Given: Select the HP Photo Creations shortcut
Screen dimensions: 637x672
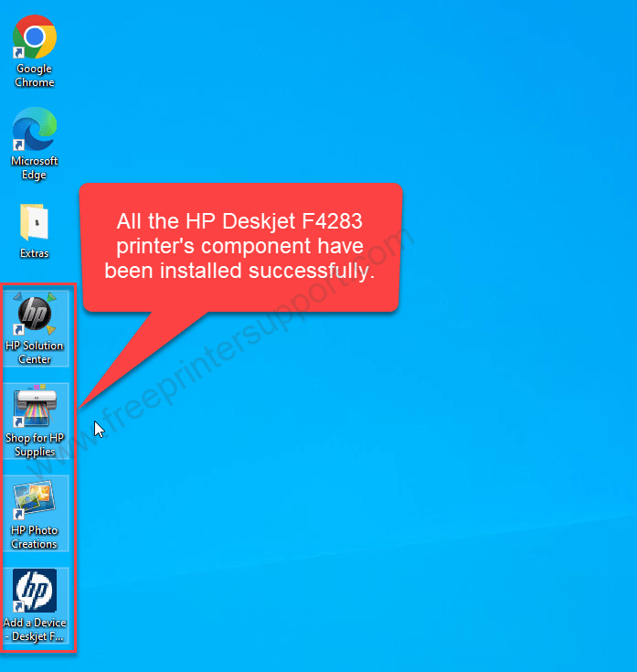Looking at the screenshot, I should 34,499.
